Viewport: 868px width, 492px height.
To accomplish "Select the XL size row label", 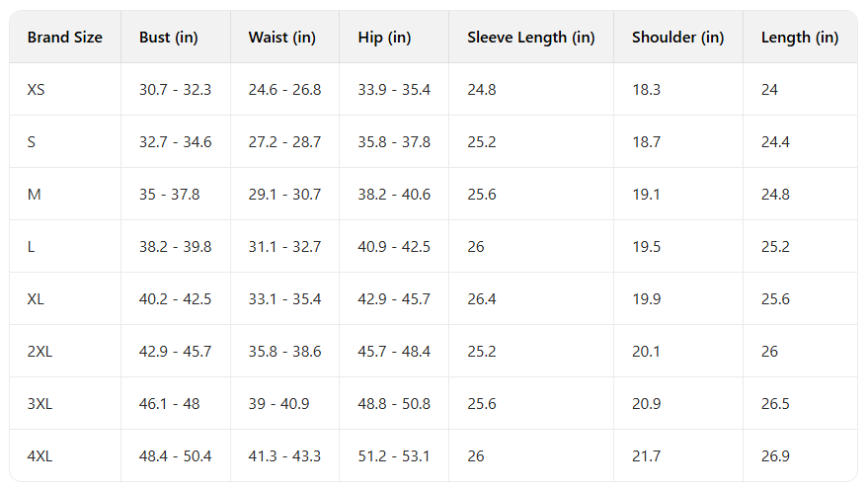I will point(36,299).
